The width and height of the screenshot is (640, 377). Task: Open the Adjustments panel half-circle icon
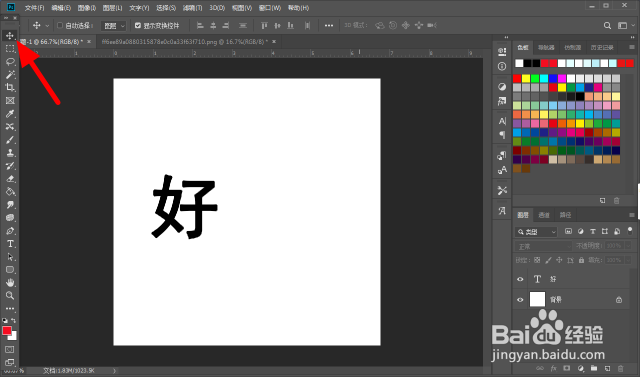pyautogui.click(x=502, y=86)
